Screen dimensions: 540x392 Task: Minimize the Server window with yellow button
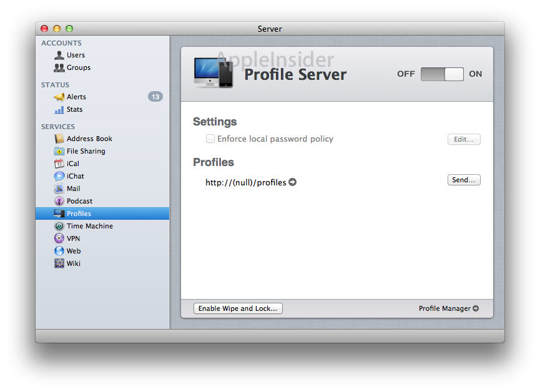point(57,29)
